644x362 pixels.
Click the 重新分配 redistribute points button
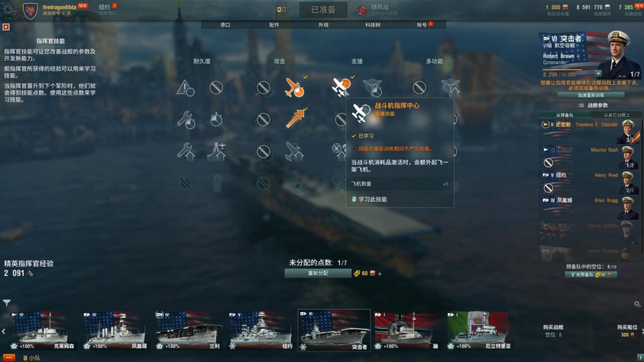coord(318,273)
